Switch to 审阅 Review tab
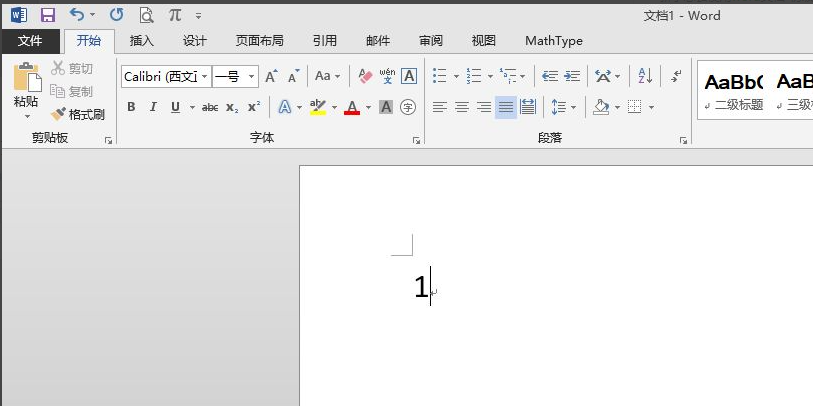The image size is (813, 406). click(431, 40)
